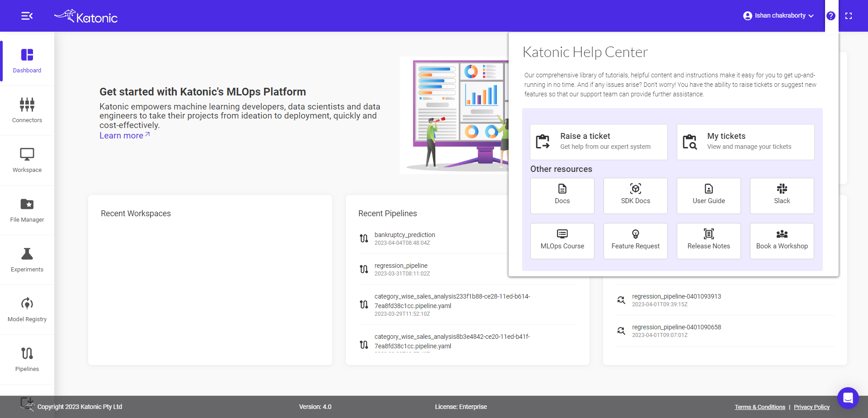The width and height of the screenshot is (868, 418).
Task: Open File Manager in the sidebar
Action: [27, 210]
